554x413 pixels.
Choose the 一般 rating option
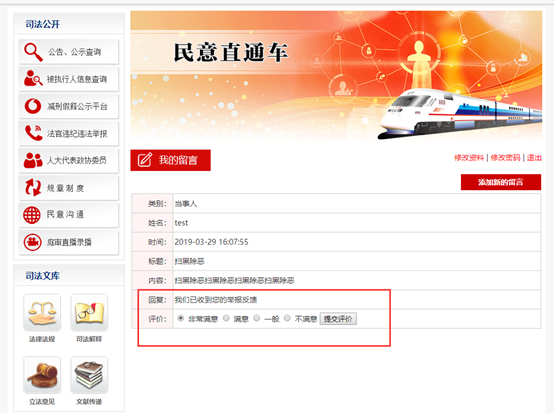(x=257, y=318)
